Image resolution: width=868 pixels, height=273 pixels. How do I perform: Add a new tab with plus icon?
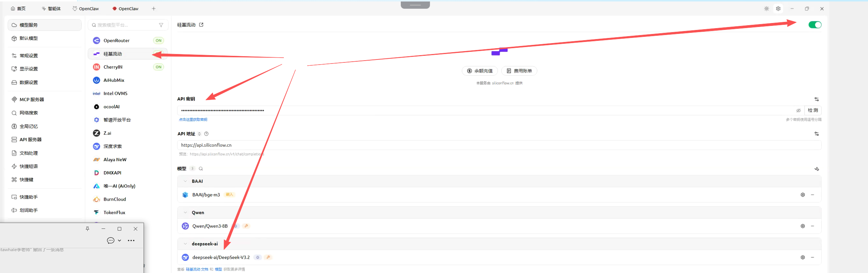[x=154, y=8]
